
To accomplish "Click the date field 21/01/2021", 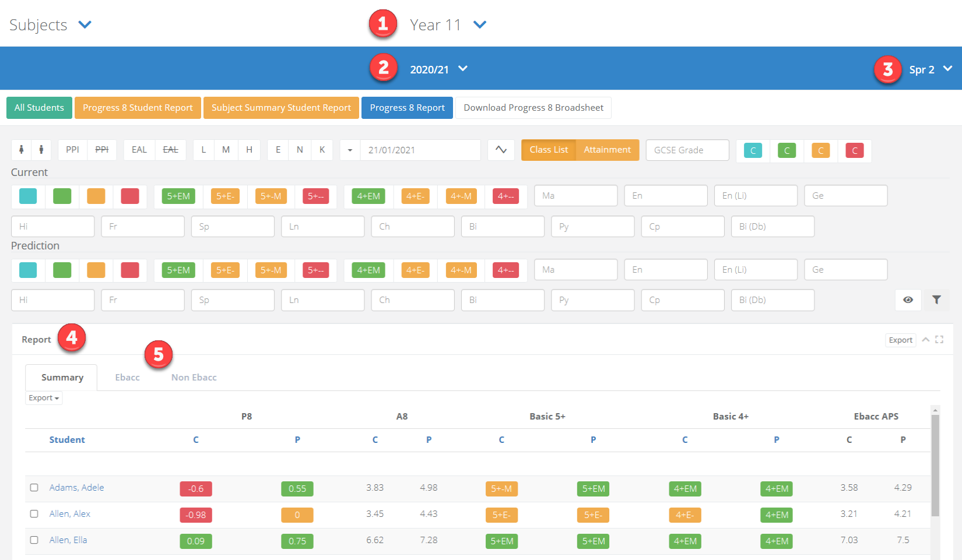I will 420,150.
